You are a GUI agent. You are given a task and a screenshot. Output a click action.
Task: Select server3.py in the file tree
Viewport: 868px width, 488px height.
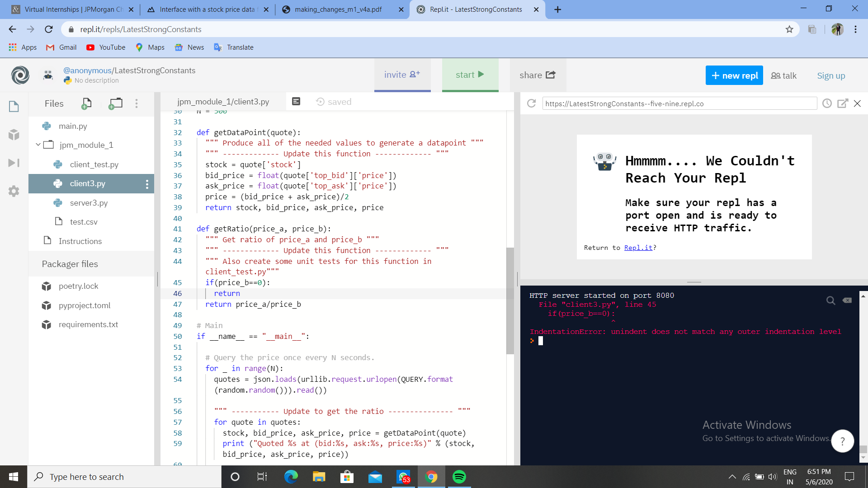(89, 203)
